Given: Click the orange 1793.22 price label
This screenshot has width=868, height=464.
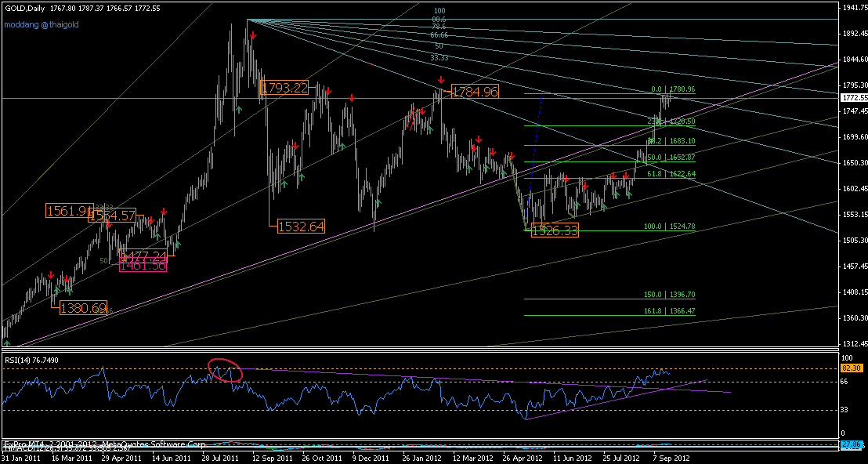Looking at the screenshot, I should 285,88.
